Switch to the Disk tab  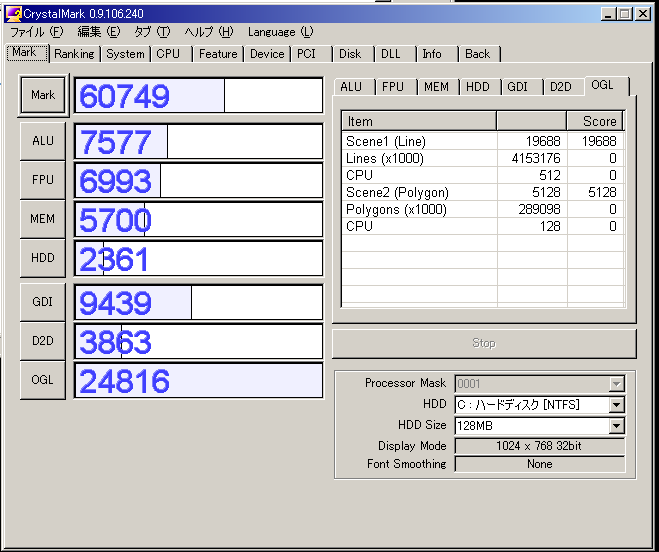[353, 54]
